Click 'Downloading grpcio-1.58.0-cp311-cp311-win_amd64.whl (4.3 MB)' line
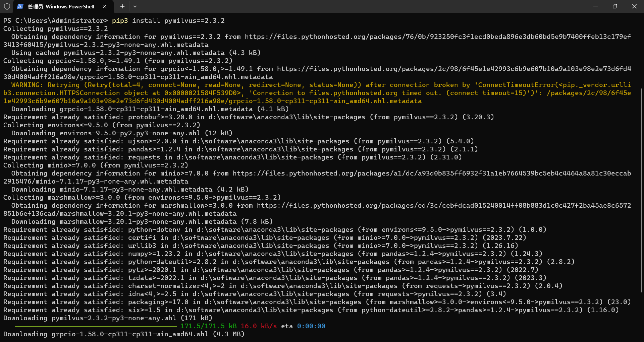Screen dimensions: 644x342 pos(124,334)
